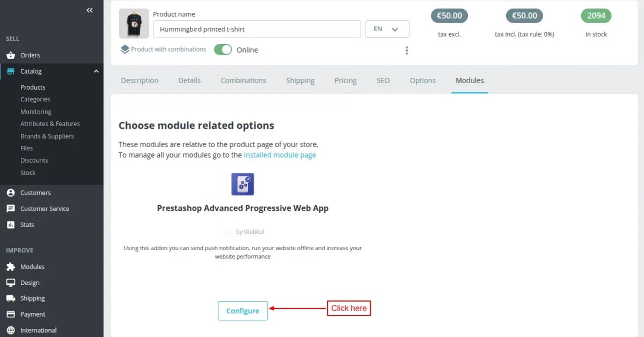The image size is (644, 337).
Task: Click the Customer Service chat icon
Action: click(11, 209)
